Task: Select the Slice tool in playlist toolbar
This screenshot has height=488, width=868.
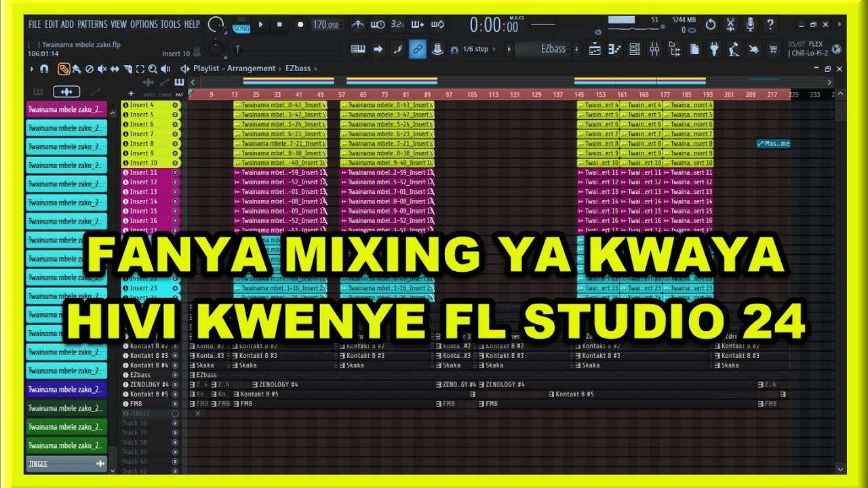Action: [x=127, y=68]
